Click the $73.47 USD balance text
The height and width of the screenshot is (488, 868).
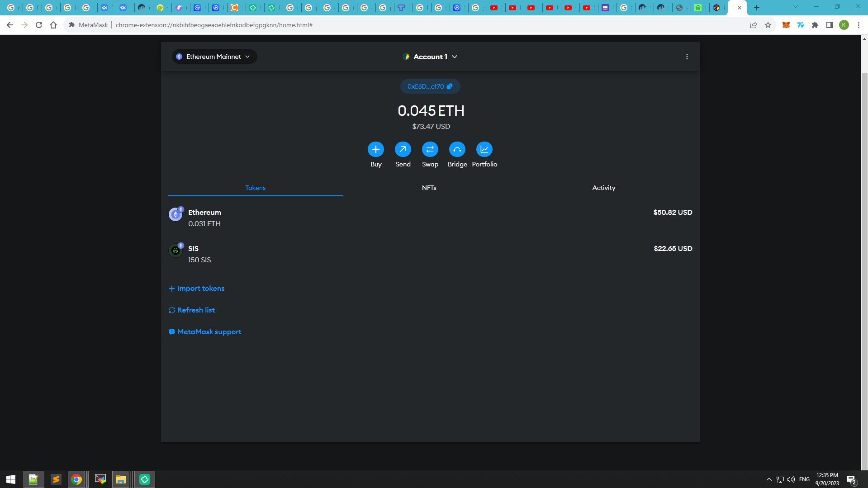431,127
